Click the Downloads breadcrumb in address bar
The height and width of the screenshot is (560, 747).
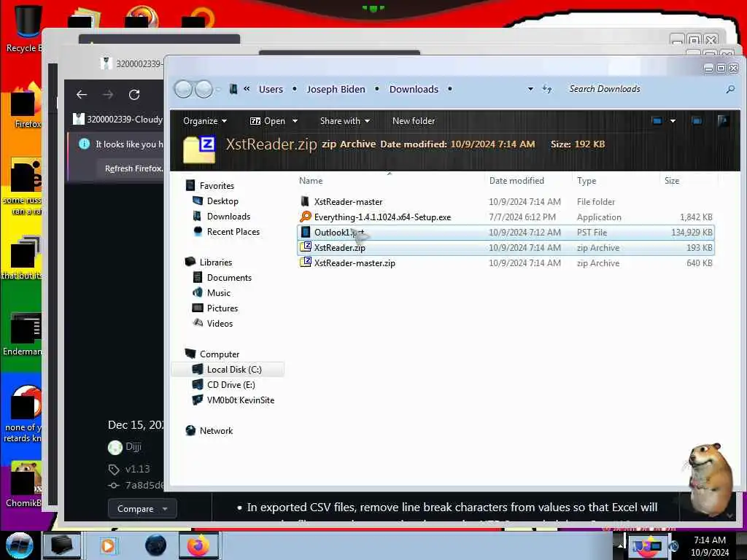[x=414, y=89]
